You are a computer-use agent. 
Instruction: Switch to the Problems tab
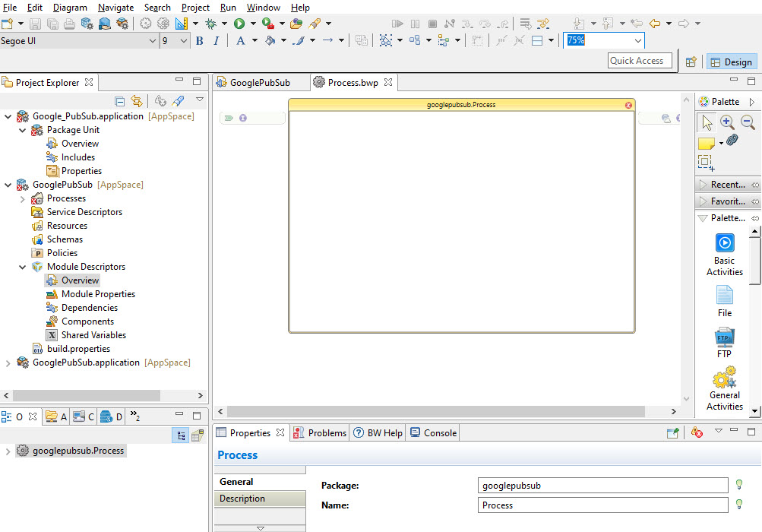pos(320,433)
